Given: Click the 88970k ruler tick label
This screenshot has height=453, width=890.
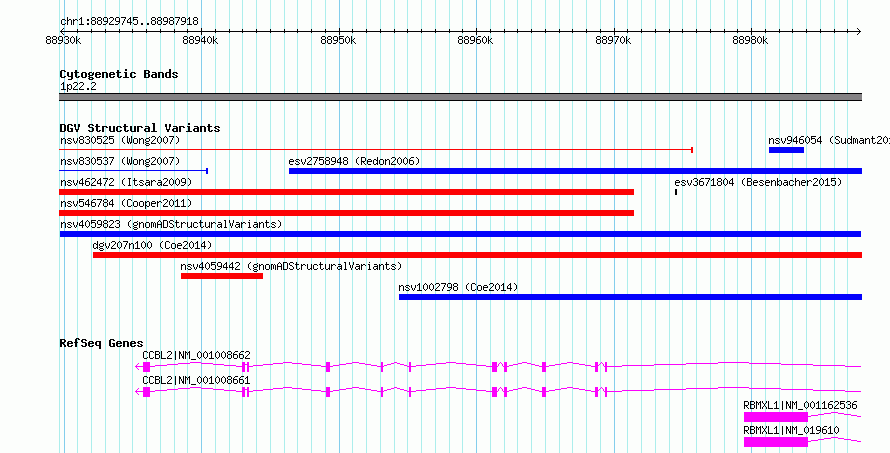Looking at the screenshot, I should (614, 41).
